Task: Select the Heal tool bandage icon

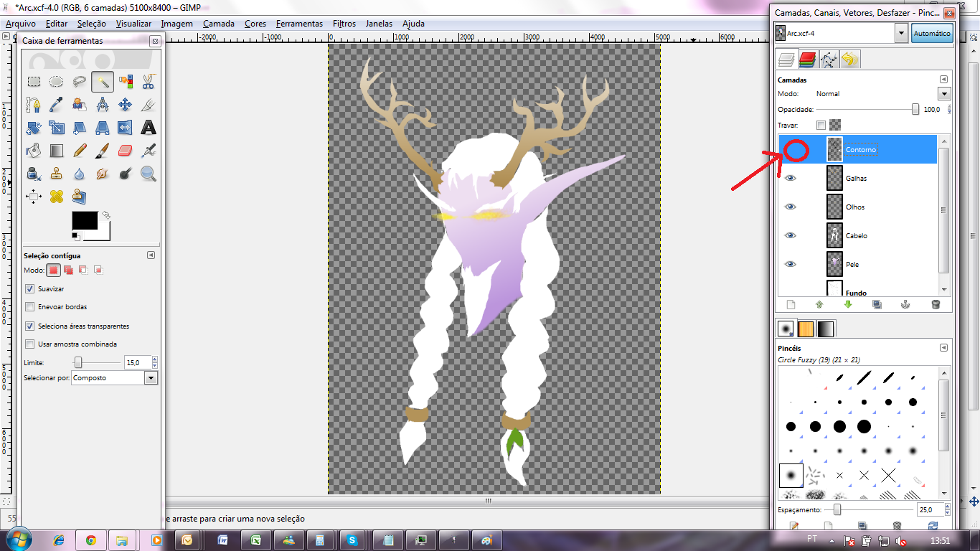Action: 57,197
